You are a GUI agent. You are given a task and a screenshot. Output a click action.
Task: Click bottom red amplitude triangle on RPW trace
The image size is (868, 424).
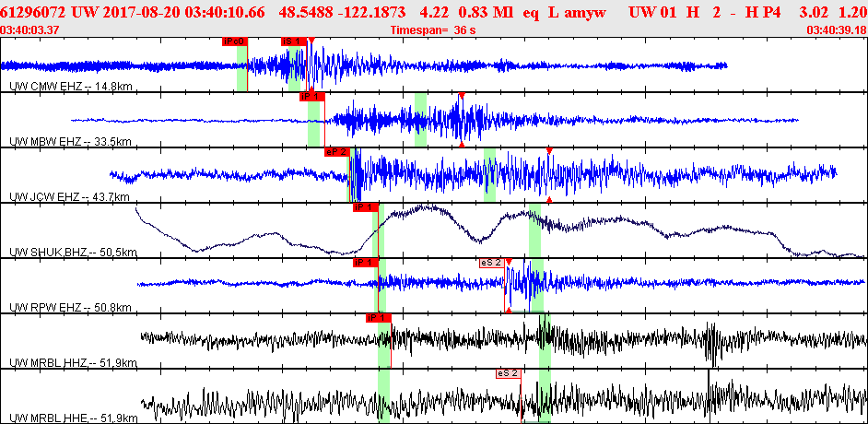click(x=509, y=311)
